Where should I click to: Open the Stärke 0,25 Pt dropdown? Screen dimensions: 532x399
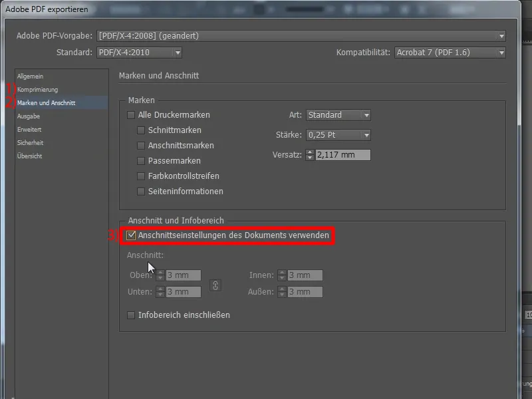[338, 135]
